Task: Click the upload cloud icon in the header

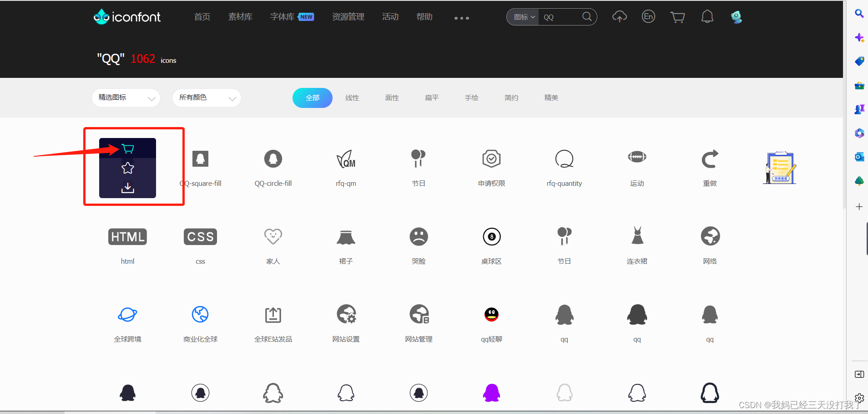Action: pyautogui.click(x=620, y=16)
